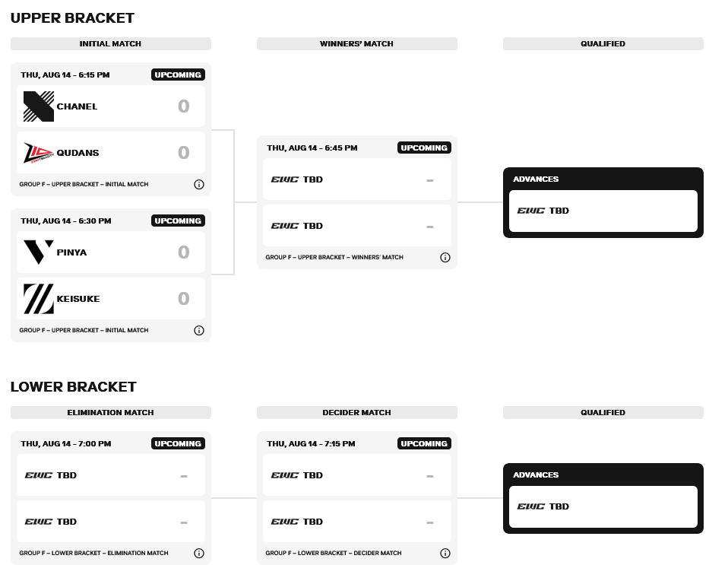Click the upper bracket Advances TBD card
Viewport: 728px width, 565px height.
coord(603,211)
